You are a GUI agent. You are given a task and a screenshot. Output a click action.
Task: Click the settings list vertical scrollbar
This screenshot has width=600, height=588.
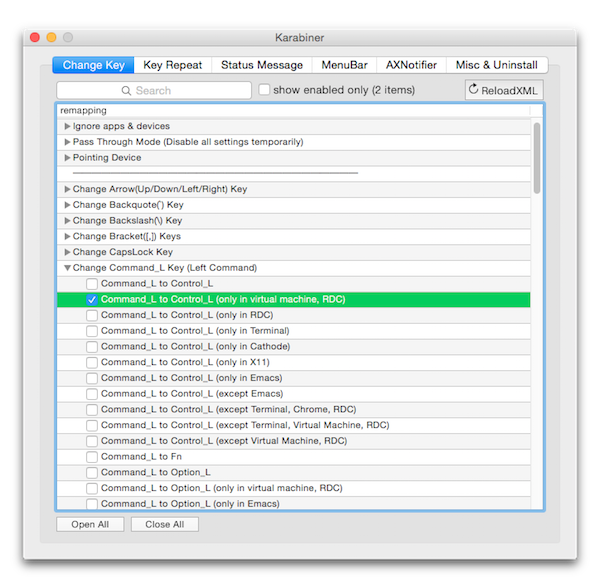[x=537, y=158]
